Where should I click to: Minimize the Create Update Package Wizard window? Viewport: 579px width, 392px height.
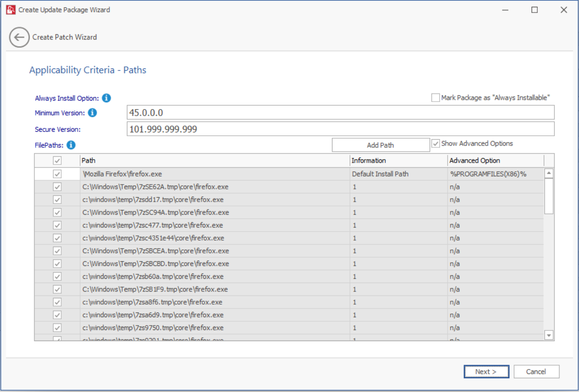[505, 10]
